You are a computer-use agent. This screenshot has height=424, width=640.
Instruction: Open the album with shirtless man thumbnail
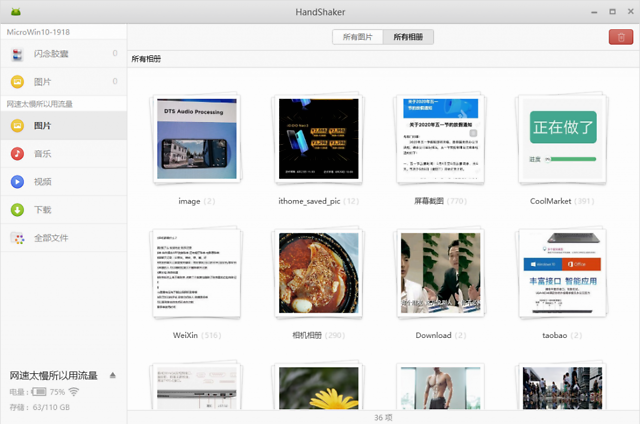pos(441,386)
